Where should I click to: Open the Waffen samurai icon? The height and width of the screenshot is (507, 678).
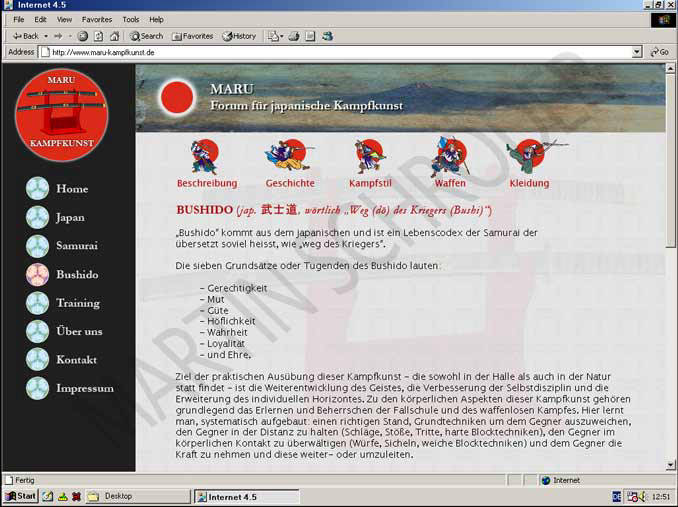(449, 157)
